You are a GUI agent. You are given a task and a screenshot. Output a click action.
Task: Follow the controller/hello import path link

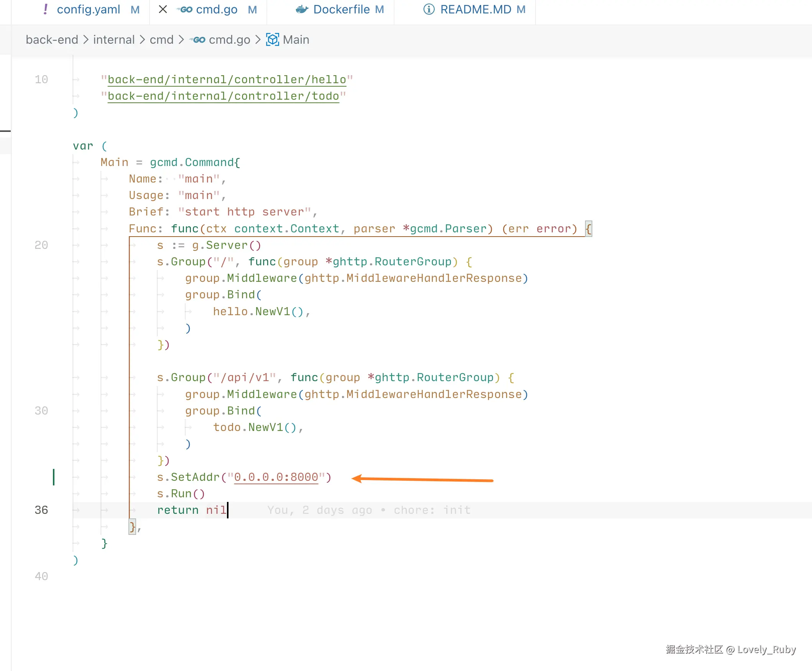coord(227,80)
